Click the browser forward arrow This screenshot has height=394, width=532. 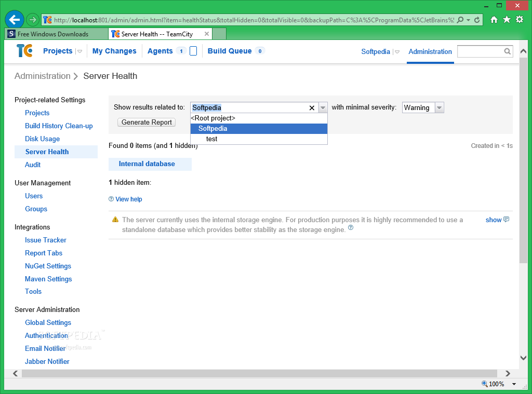(x=33, y=20)
